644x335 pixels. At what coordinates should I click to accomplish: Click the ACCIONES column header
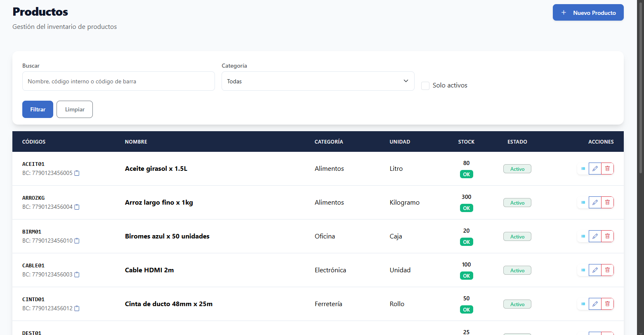pyautogui.click(x=601, y=142)
